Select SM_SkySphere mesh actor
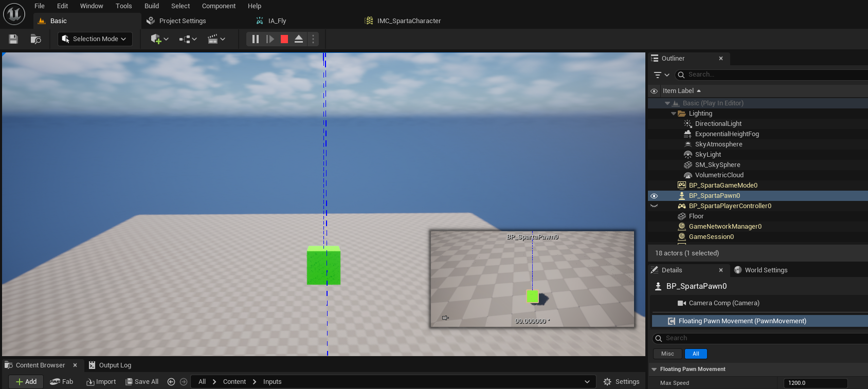Screen dimensions: 868x389 tap(717, 165)
